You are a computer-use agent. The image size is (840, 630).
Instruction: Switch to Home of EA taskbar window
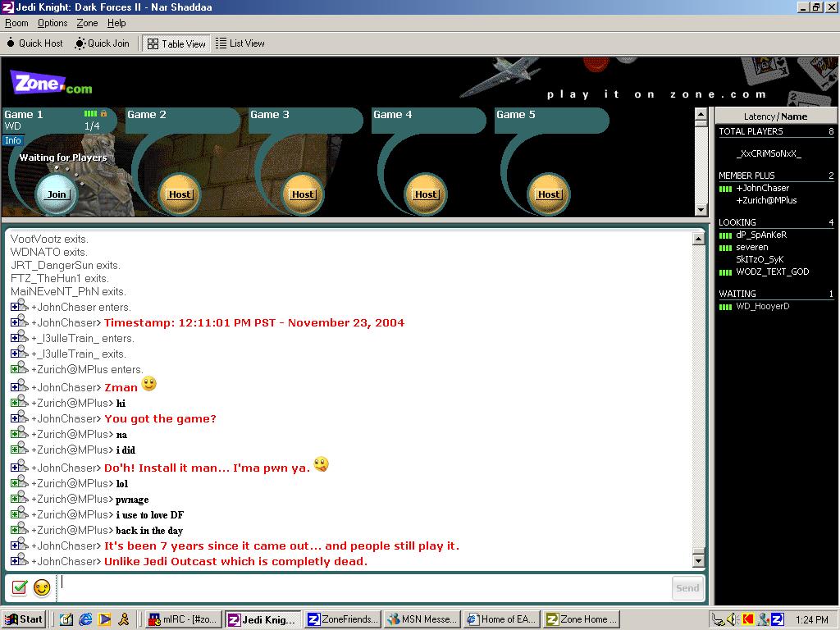[502, 619]
